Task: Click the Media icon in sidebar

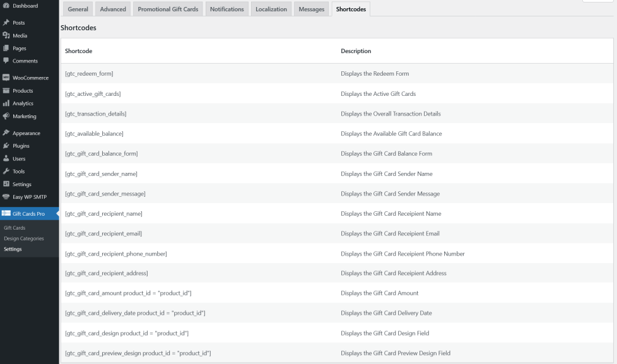Action: pyautogui.click(x=6, y=35)
